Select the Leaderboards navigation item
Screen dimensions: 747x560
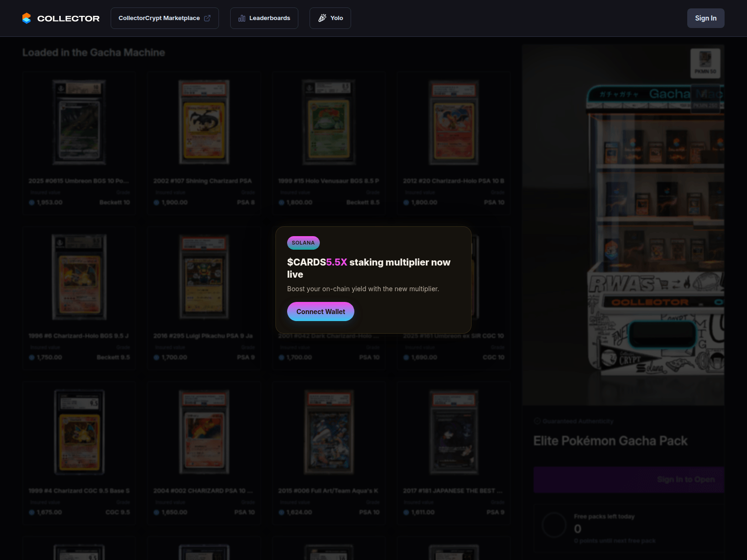click(x=264, y=18)
